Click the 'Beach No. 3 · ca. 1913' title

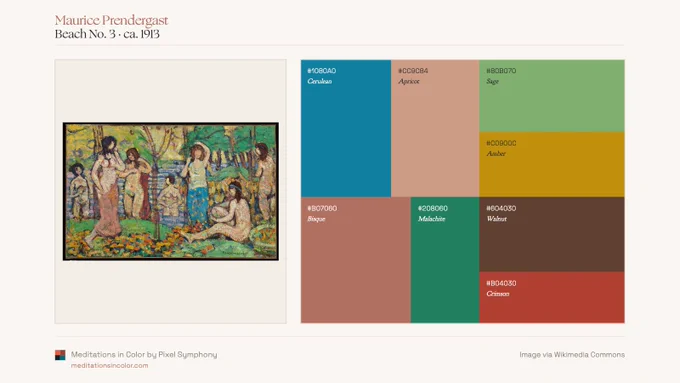(107, 34)
